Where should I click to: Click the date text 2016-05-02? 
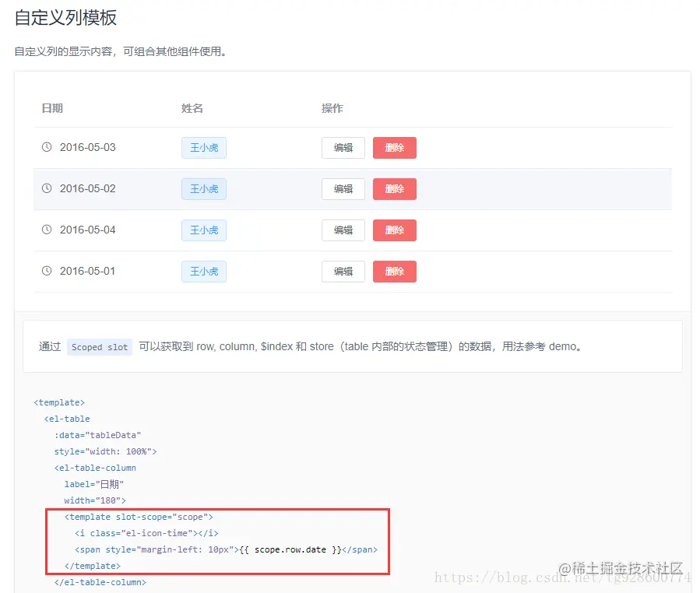tap(87, 188)
